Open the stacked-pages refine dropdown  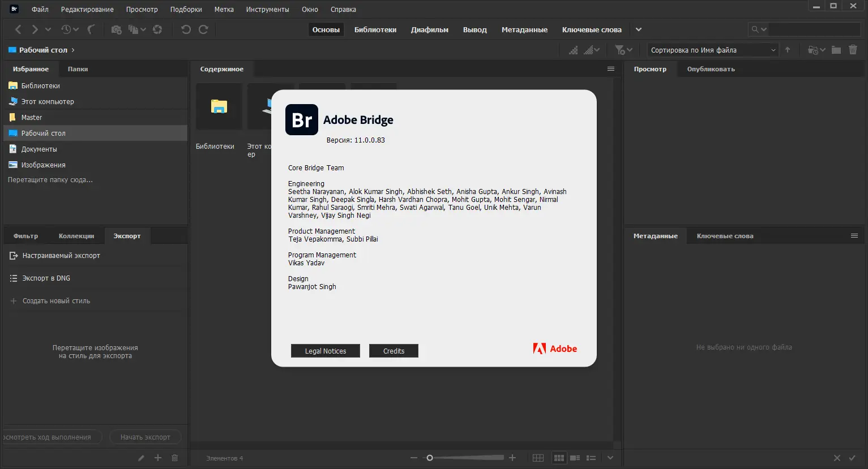136,29
